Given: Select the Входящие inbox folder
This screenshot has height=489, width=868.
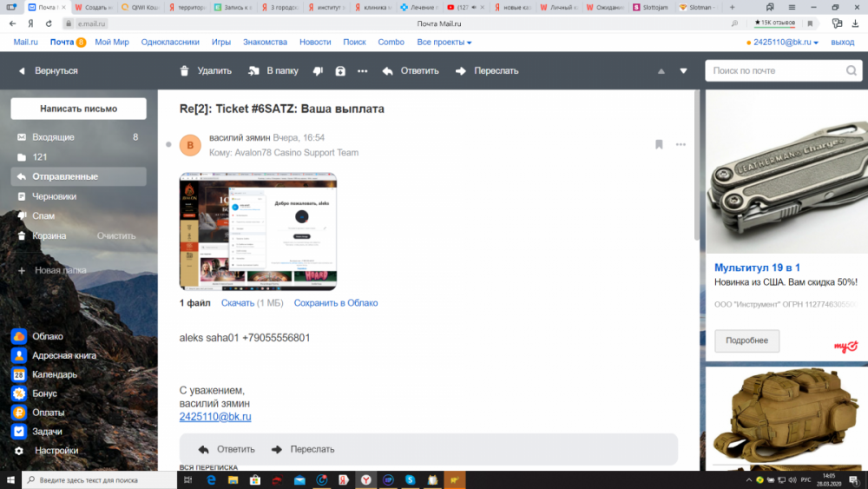Looking at the screenshot, I should pyautogui.click(x=53, y=137).
